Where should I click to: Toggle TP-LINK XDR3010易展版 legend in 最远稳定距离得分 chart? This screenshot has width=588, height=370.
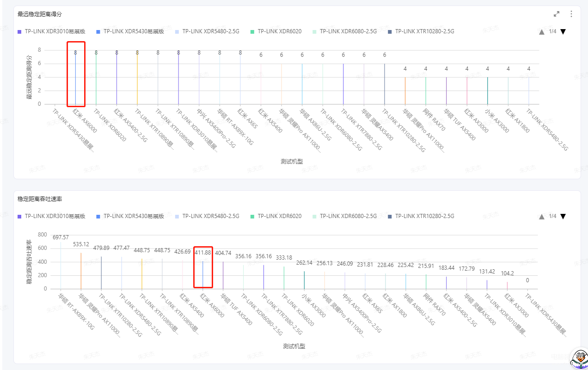point(51,31)
